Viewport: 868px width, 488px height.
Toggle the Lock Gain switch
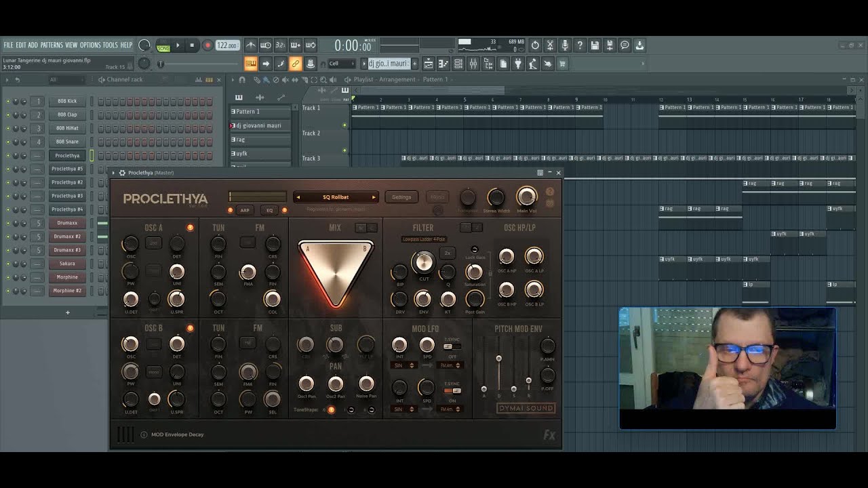(x=475, y=249)
